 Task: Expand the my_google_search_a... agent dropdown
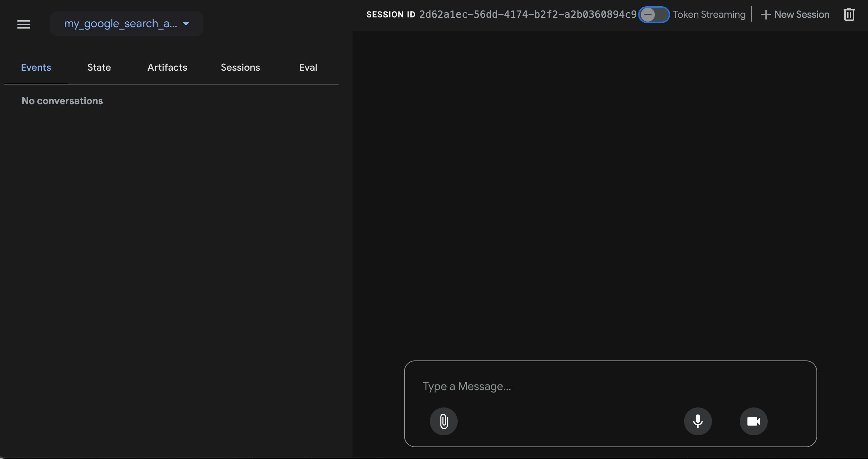pos(127,24)
